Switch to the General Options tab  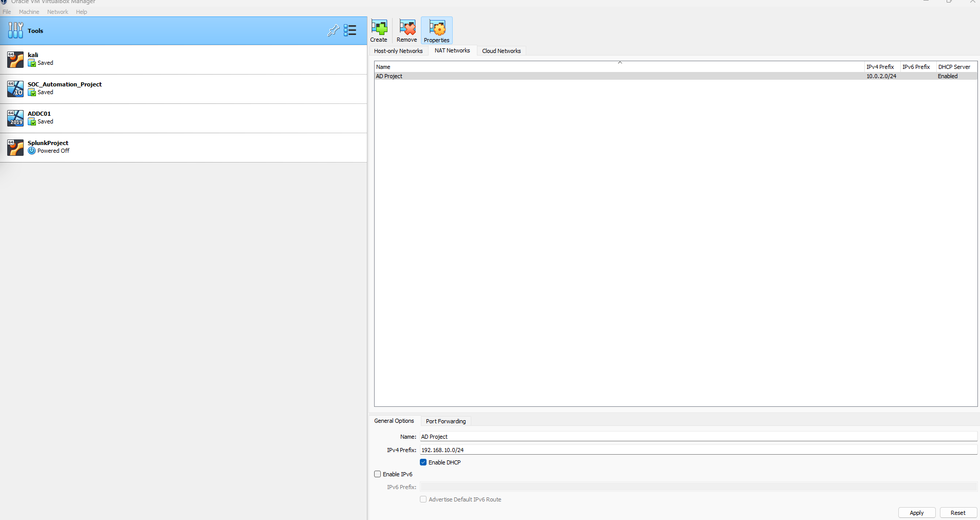click(394, 421)
